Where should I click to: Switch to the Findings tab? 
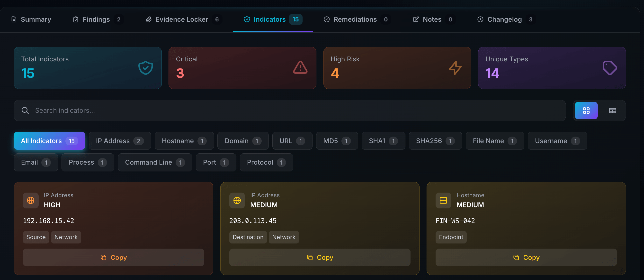[x=96, y=19]
